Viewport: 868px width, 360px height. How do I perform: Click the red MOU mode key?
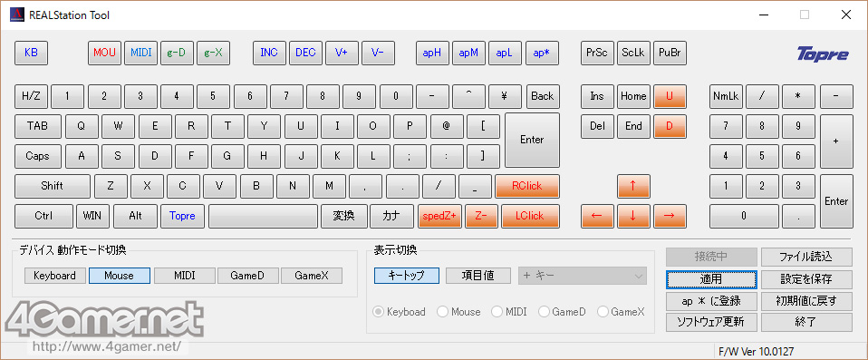[104, 54]
